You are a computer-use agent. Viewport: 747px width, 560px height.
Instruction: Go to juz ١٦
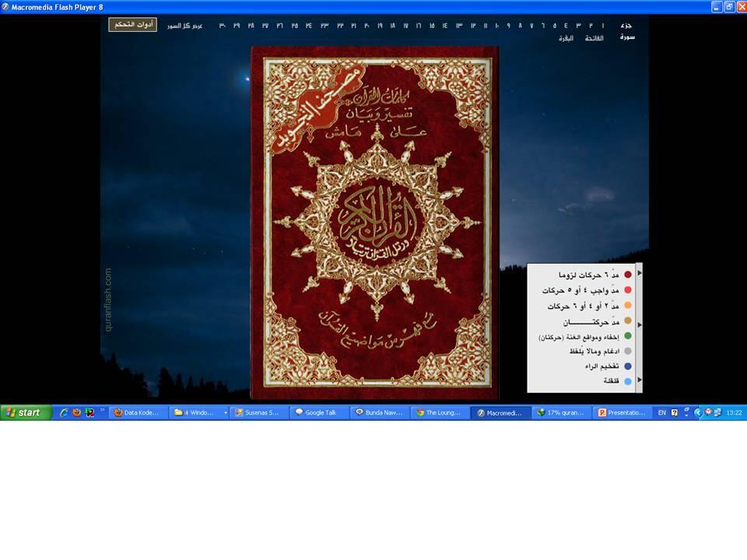(419, 26)
